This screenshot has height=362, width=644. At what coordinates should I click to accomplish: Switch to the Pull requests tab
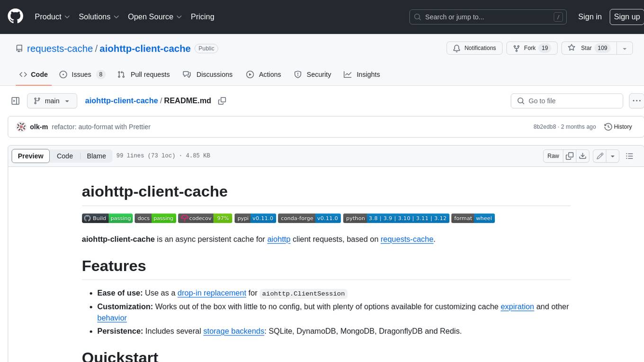tap(143, 74)
